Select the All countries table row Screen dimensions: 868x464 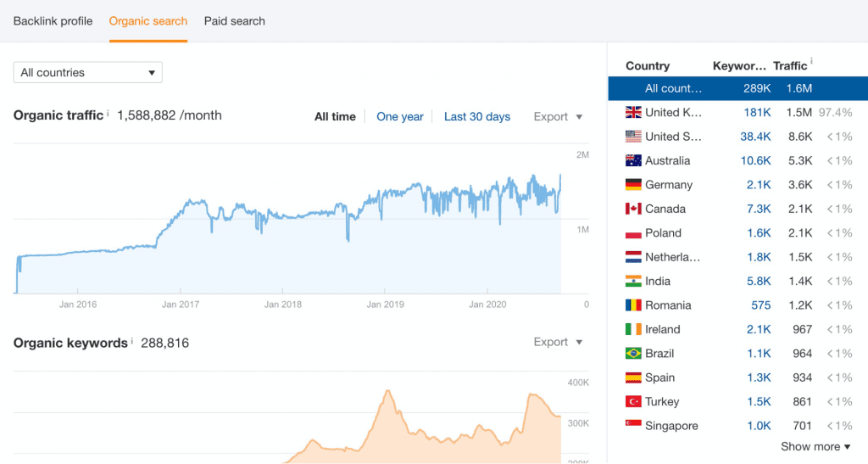[738, 88]
